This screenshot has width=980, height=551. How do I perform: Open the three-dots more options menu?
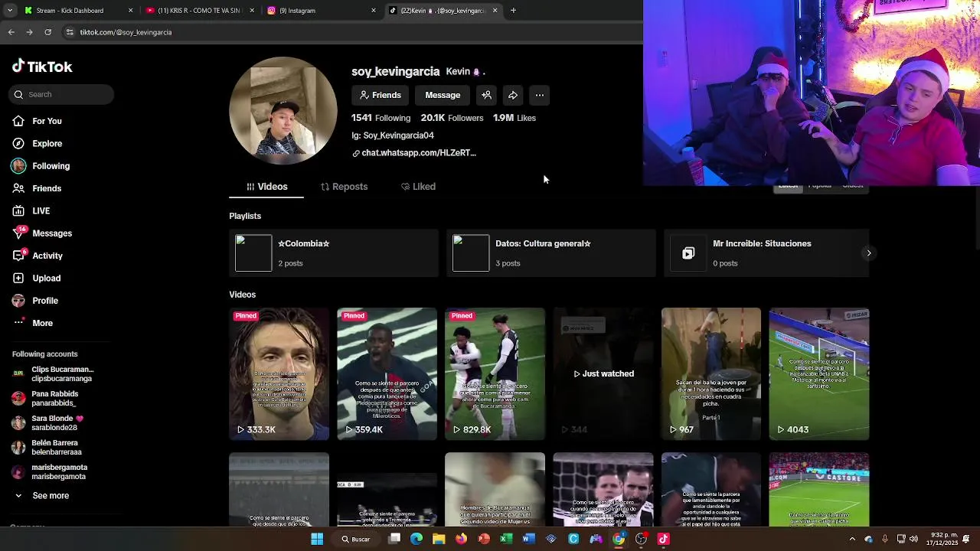pos(540,95)
